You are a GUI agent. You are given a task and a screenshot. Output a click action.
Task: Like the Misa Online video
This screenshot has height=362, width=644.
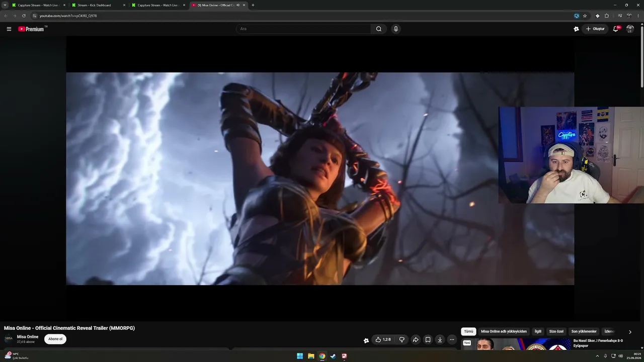tap(383, 340)
